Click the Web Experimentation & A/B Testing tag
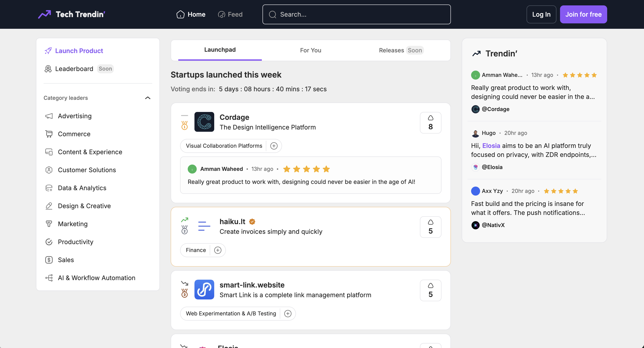 (x=231, y=314)
